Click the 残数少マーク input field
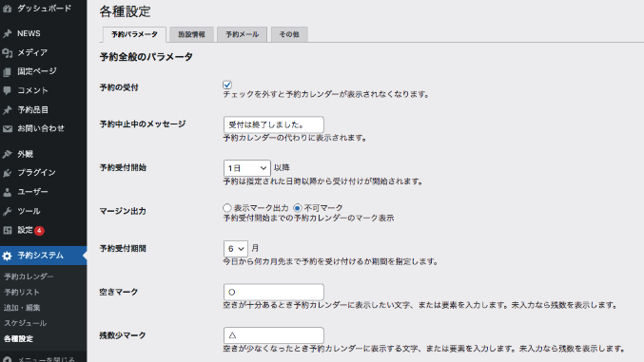This screenshot has height=362, width=644. pyautogui.click(x=274, y=335)
